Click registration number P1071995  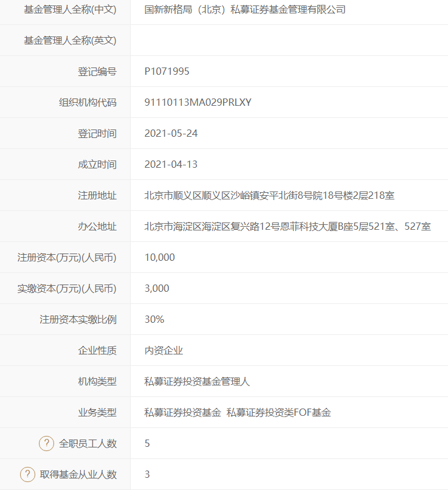[167, 71]
